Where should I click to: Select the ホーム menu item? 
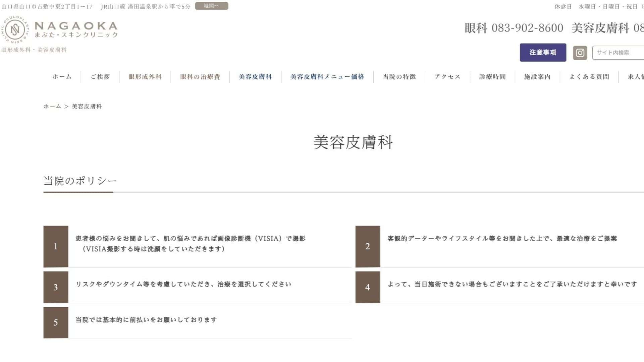[61, 77]
